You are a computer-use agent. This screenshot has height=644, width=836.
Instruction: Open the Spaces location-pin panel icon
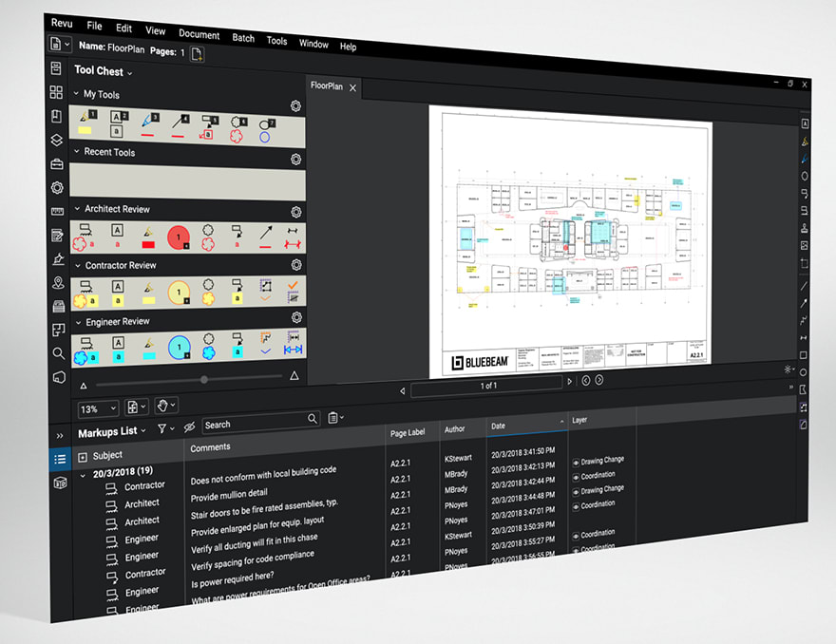58,282
